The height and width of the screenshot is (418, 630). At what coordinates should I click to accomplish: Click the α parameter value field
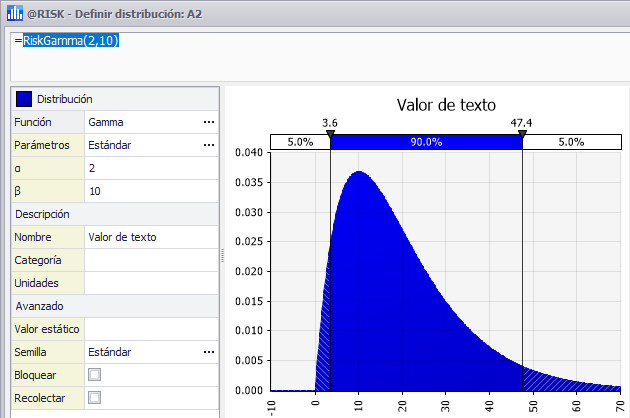[x=150, y=168]
